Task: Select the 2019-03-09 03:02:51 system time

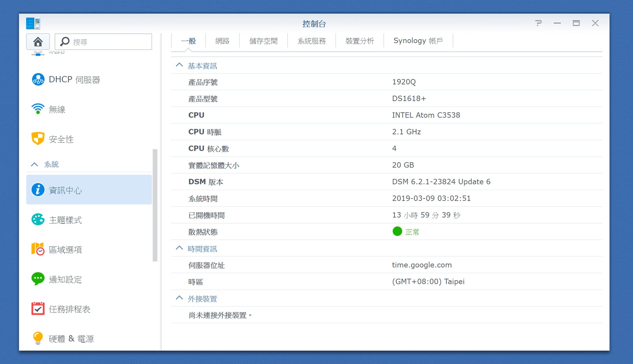Action: click(x=431, y=198)
